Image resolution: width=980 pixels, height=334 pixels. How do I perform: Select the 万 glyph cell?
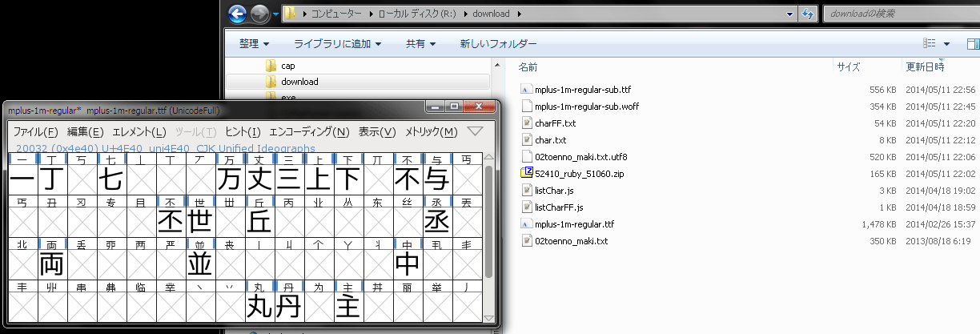pyautogui.click(x=230, y=179)
